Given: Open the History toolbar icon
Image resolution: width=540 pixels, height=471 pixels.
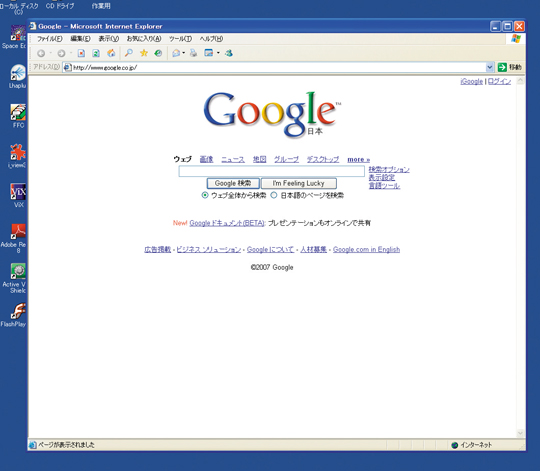Looking at the screenshot, I should pyautogui.click(x=158, y=53).
